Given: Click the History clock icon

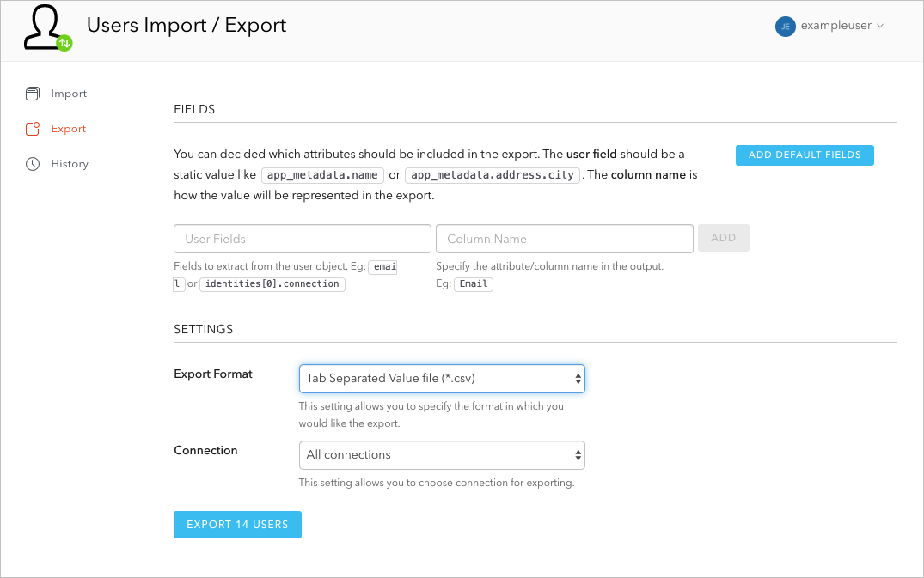Looking at the screenshot, I should click(33, 164).
